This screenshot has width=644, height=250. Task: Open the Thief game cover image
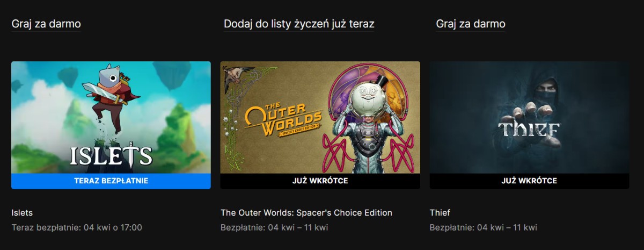529,117
